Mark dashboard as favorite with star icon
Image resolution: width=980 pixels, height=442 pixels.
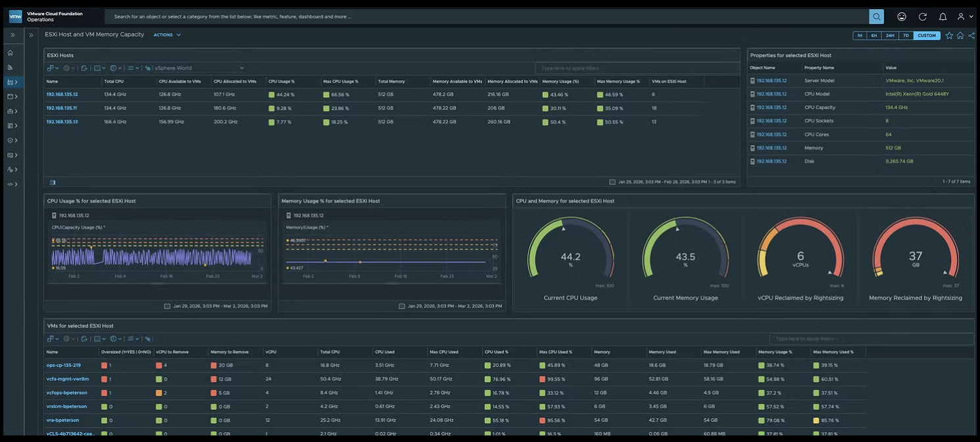tap(949, 36)
